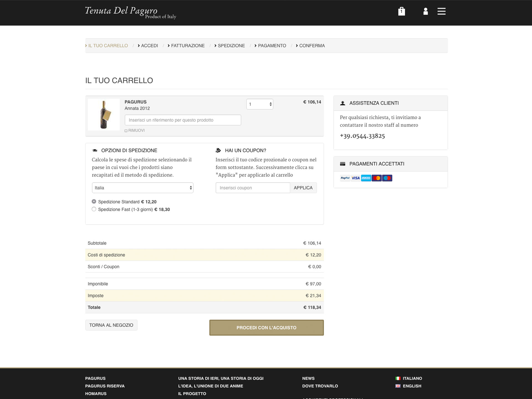Image resolution: width=532 pixels, height=399 pixels.
Task: Click the customer assistance person icon
Action: click(343, 103)
